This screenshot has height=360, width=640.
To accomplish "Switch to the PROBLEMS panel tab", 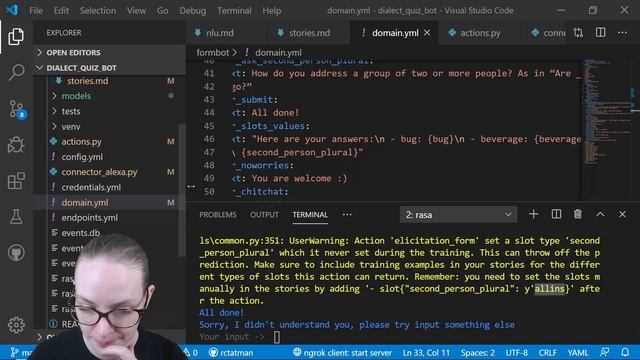I will (x=218, y=215).
